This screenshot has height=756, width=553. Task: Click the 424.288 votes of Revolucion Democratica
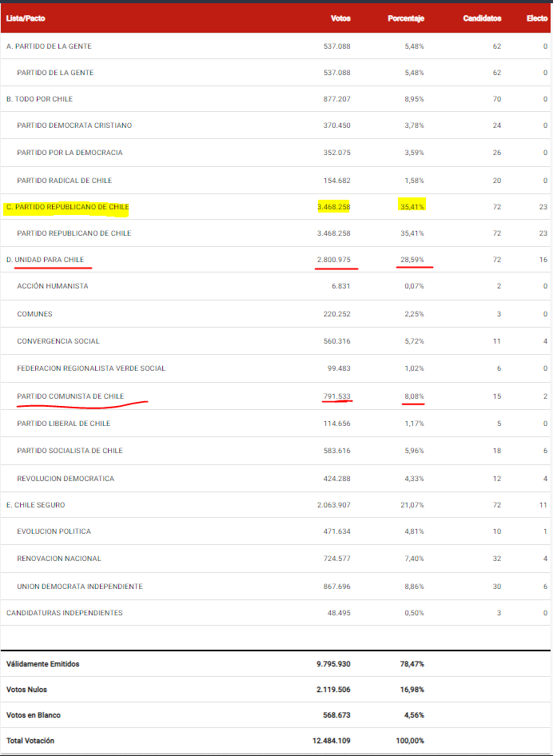[336, 479]
